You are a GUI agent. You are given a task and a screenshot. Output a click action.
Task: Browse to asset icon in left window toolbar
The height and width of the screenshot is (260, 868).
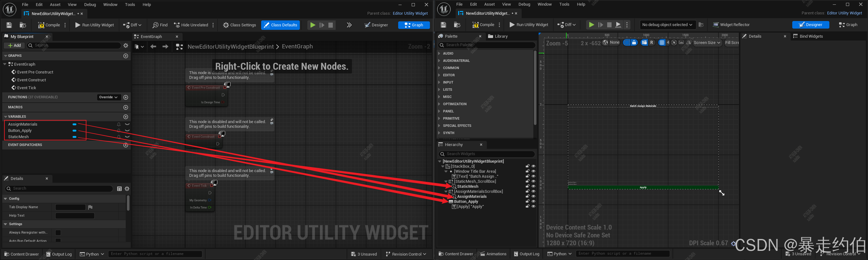[23, 25]
